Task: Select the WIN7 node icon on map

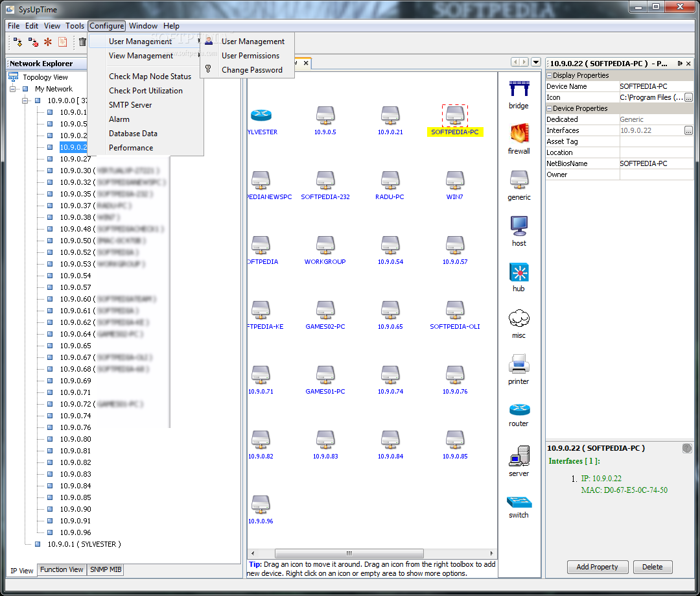Action: tap(455, 180)
